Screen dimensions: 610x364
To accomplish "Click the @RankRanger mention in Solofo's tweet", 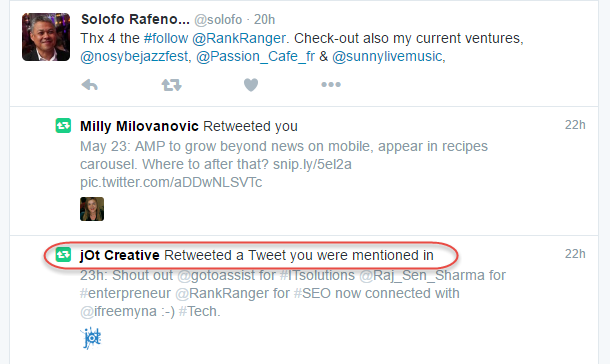I will pyautogui.click(x=239, y=38).
